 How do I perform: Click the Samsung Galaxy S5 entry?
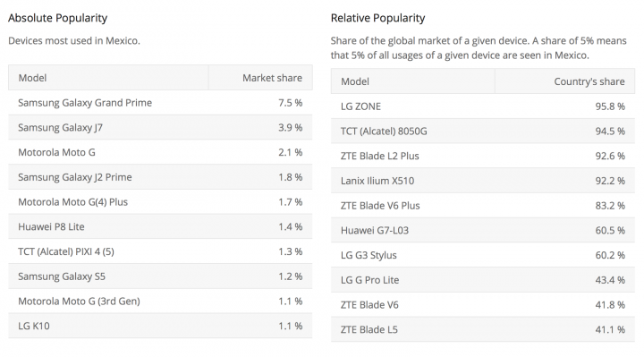(160, 276)
